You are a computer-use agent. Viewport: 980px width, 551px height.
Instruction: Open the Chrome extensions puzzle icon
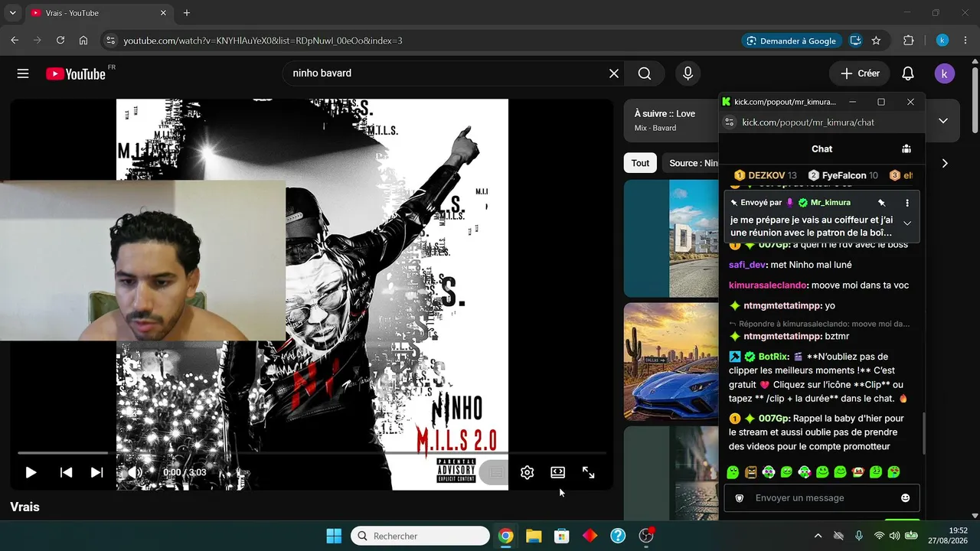909,41
